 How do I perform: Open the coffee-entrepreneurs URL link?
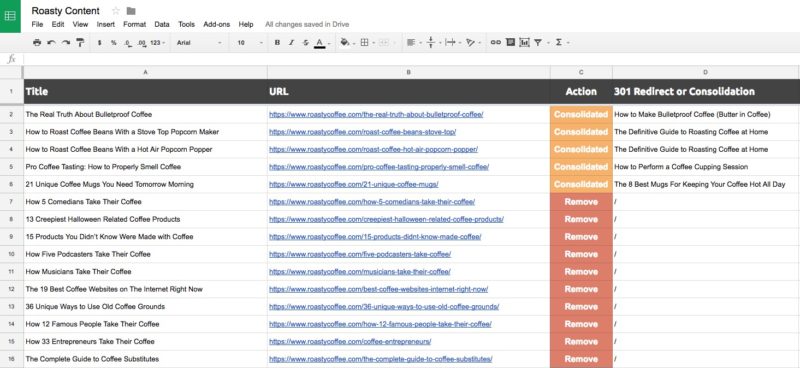pyautogui.click(x=350, y=341)
